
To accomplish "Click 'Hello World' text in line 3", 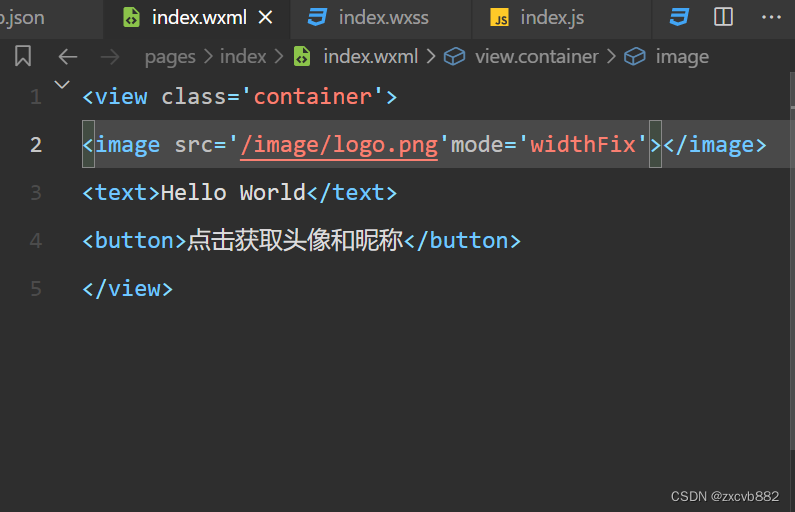I will (233, 193).
